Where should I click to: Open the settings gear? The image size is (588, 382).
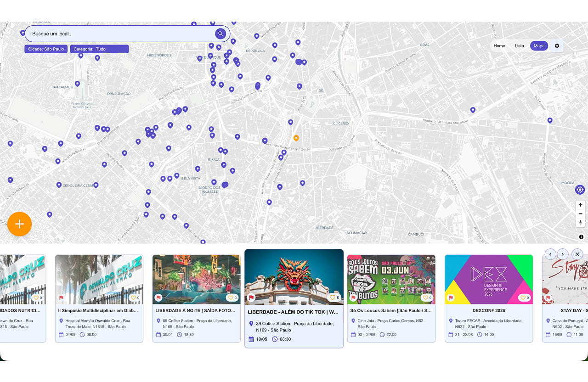coord(557,46)
